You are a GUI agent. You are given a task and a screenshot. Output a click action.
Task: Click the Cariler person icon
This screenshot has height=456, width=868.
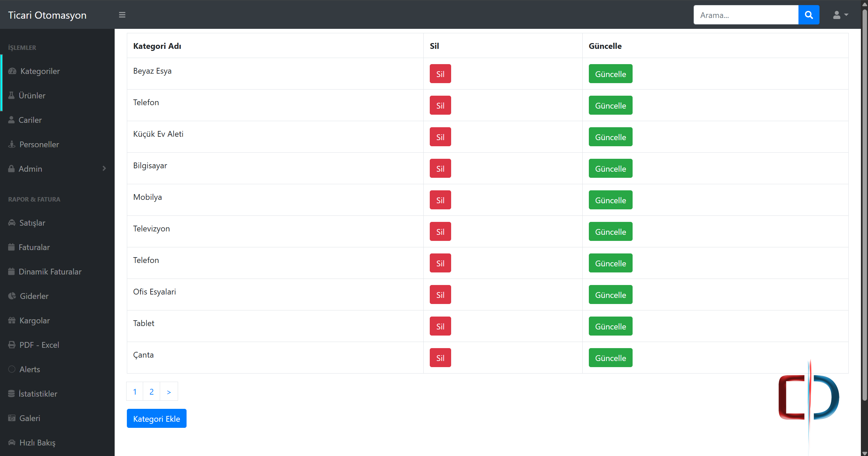pos(11,120)
